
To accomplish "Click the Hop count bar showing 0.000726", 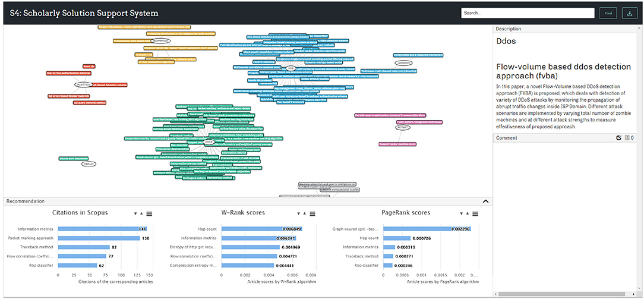I will point(397,238).
